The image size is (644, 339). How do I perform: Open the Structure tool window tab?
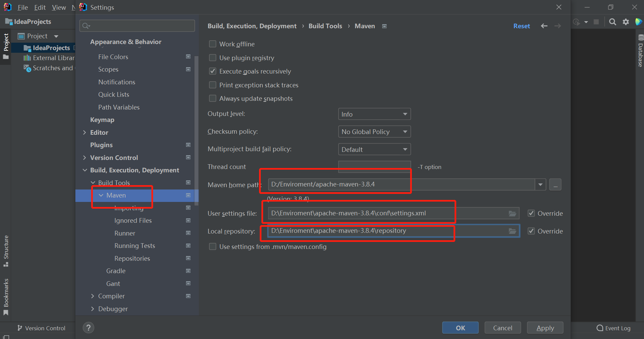6,251
